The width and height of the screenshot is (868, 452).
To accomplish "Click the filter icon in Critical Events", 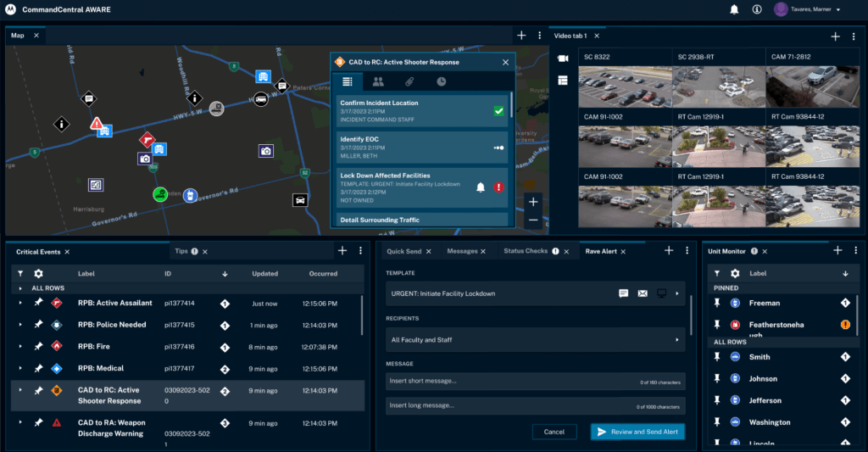I will tap(19, 274).
